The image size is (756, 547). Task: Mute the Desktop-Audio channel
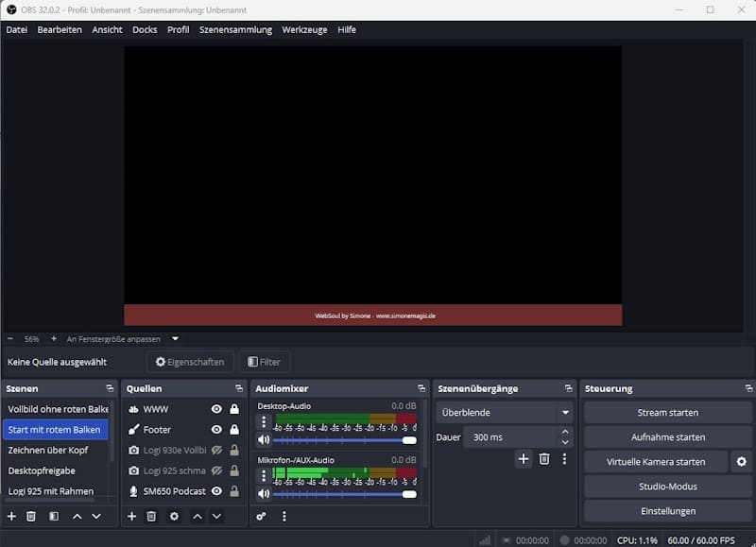click(x=264, y=440)
